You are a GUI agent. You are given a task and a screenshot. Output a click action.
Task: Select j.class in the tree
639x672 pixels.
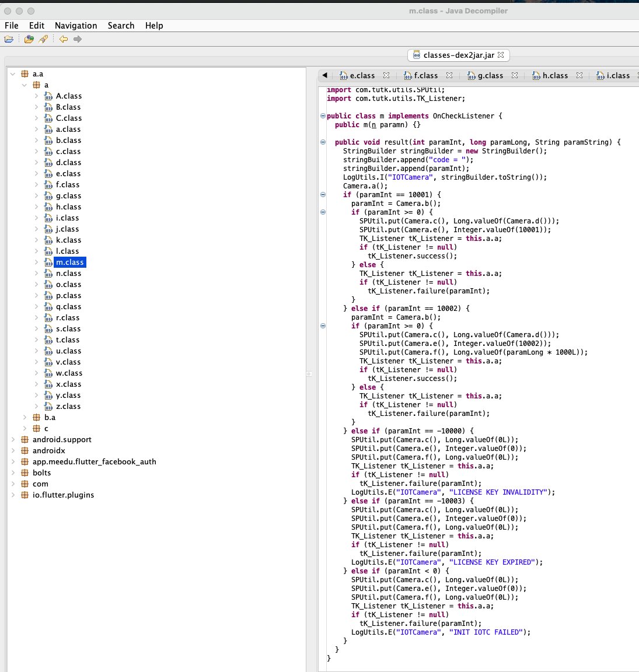pos(67,229)
